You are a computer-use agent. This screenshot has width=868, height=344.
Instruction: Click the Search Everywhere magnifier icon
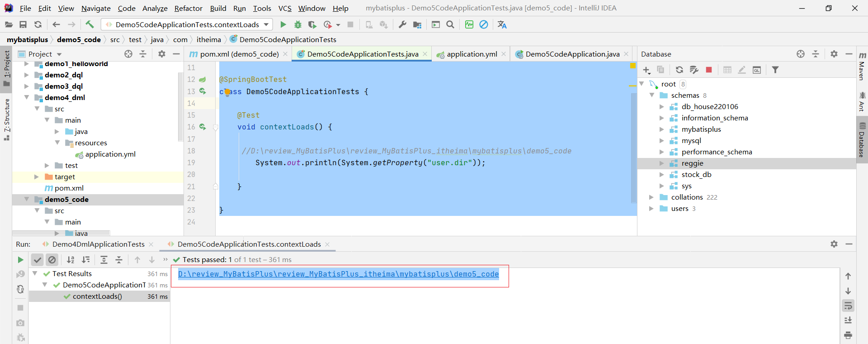tap(450, 24)
